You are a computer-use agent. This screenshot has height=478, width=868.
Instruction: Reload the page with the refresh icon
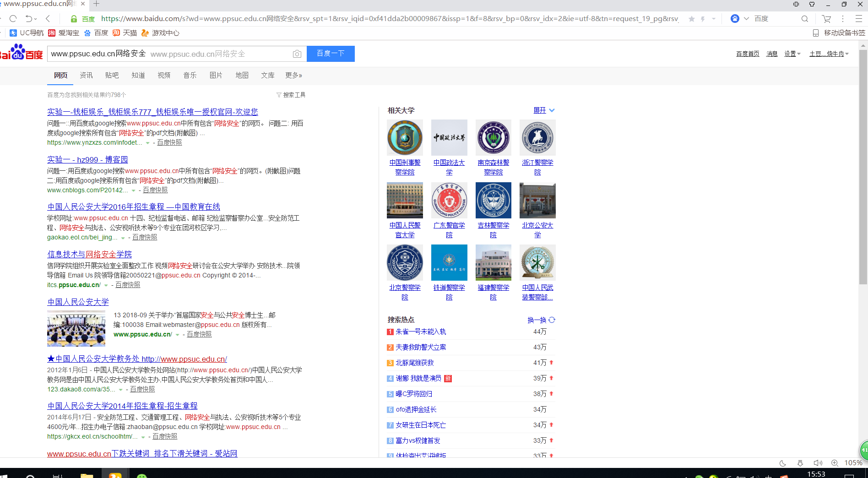point(13,19)
